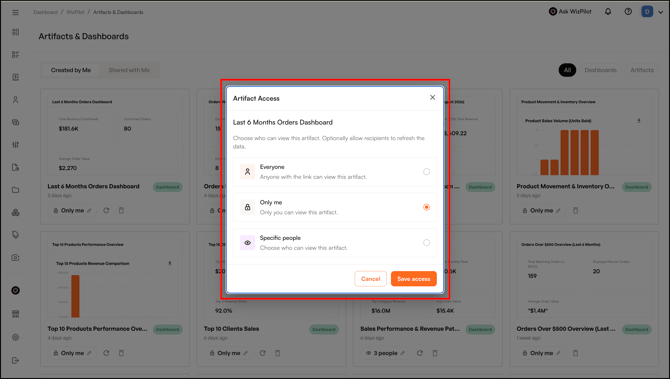Refresh Sales Performance & Revenue card
The width and height of the screenshot is (670, 379).
coord(420,353)
